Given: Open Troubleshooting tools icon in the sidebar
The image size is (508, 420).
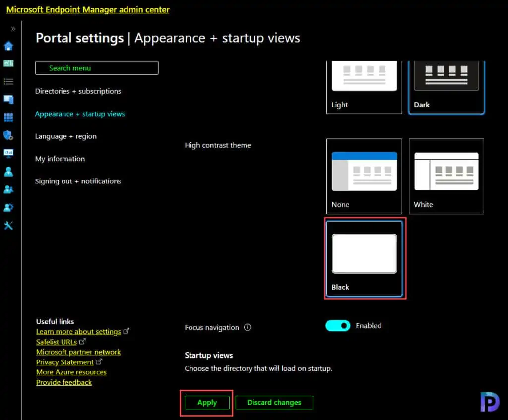Looking at the screenshot, I should [8, 226].
